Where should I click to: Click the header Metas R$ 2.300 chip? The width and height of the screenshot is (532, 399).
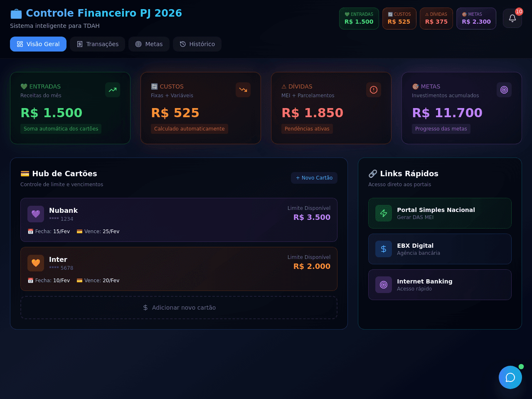(476, 18)
